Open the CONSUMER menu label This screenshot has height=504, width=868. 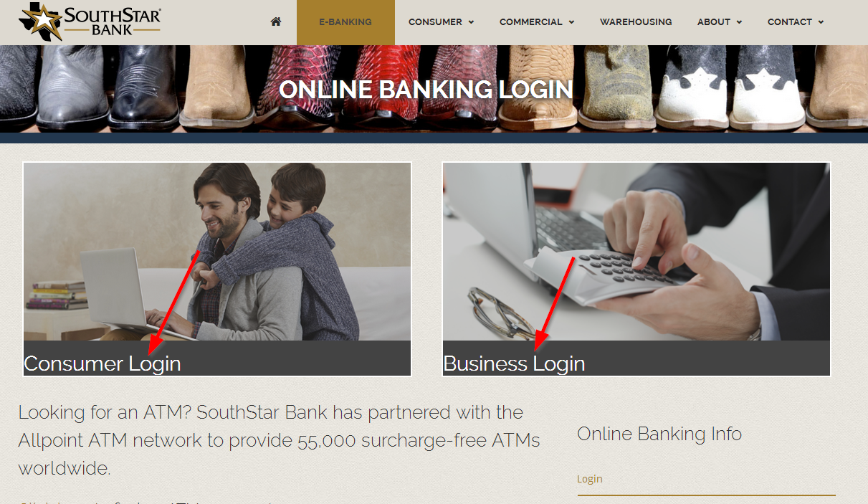coord(435,22)
